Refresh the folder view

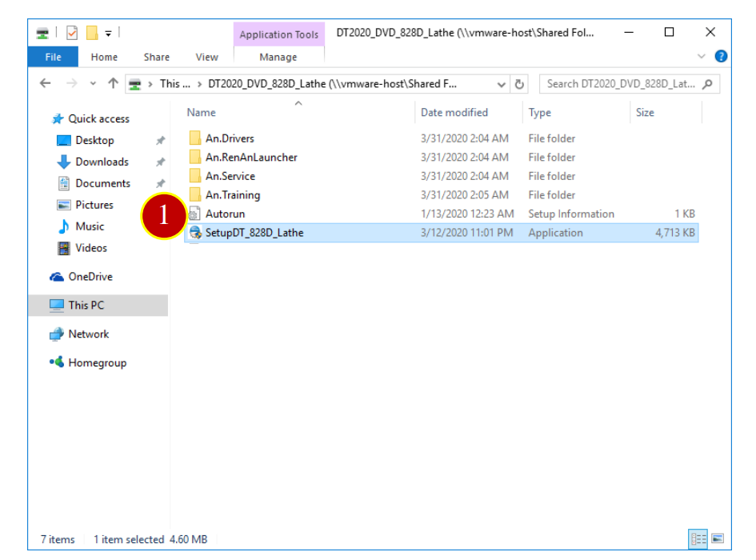(519, 85)
